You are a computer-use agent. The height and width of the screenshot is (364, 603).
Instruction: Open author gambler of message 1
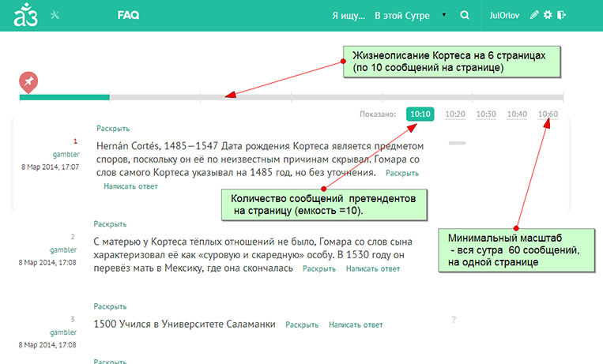click(66, 154)
